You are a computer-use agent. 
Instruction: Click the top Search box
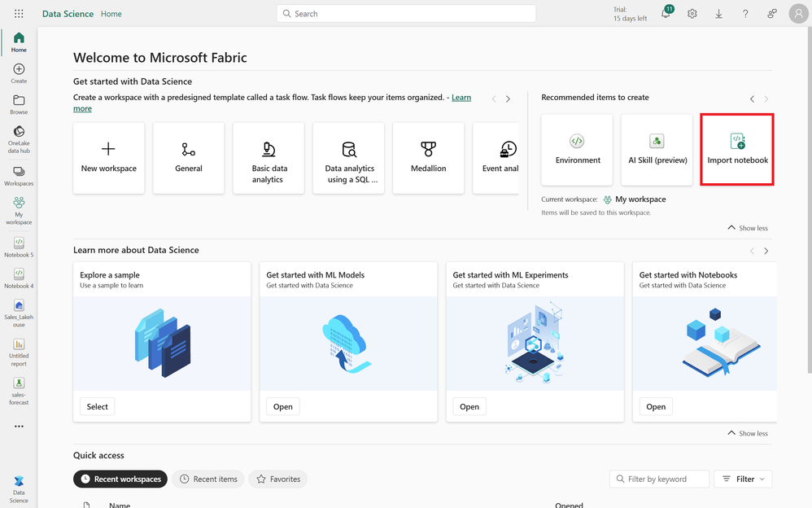[x=406, y=14]
